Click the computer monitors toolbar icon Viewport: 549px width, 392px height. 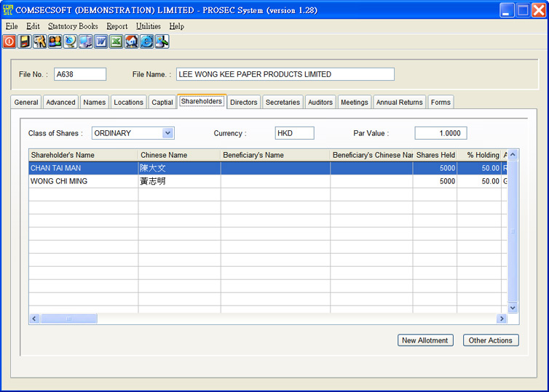pyautogui.click(x=85, y=42)
